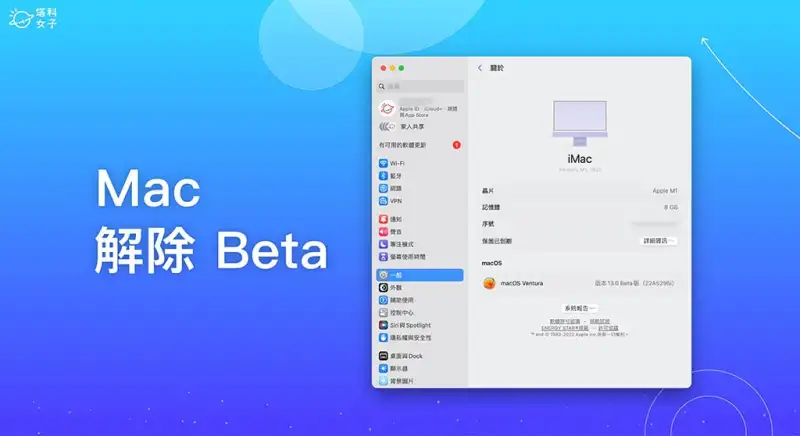Viewport: 800px width, 436px height.
Task: Open the ENERGY STAR 規範 link
Action: (x=565, y=328)
